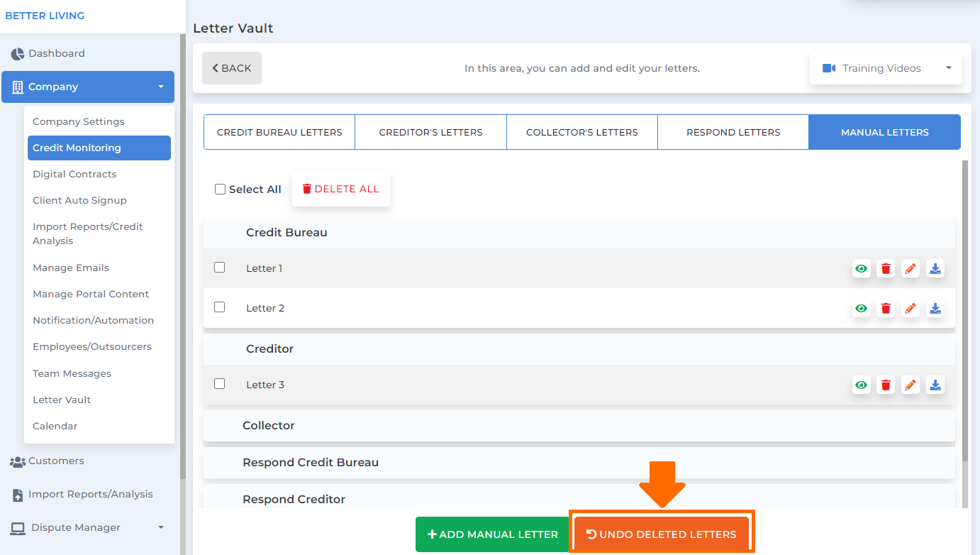
Task: Click the Customers people icon
Action: (18, 461)
